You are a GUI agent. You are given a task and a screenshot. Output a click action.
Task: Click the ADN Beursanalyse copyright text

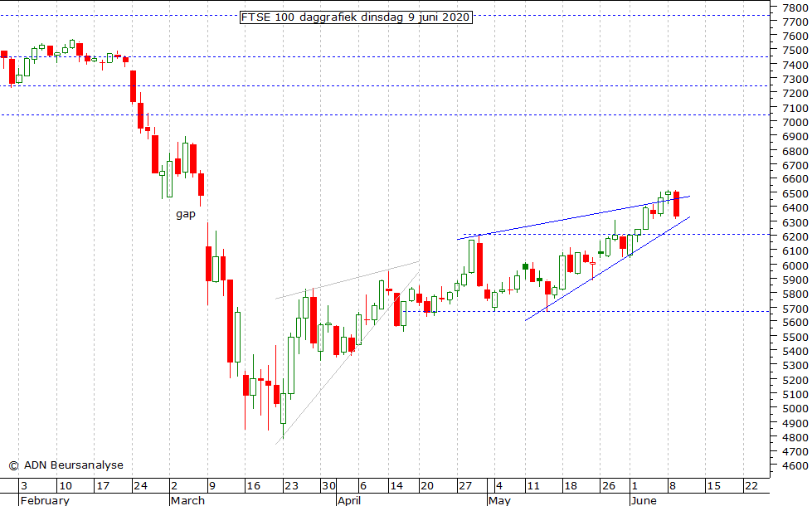click(x=66, y=465)
